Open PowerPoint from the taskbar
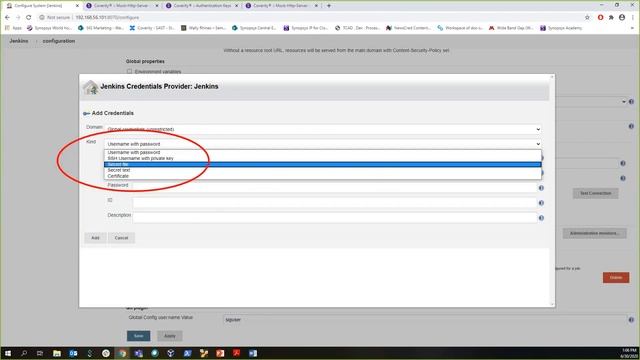Viewport: 640px width, 360px height. point(220,353)
